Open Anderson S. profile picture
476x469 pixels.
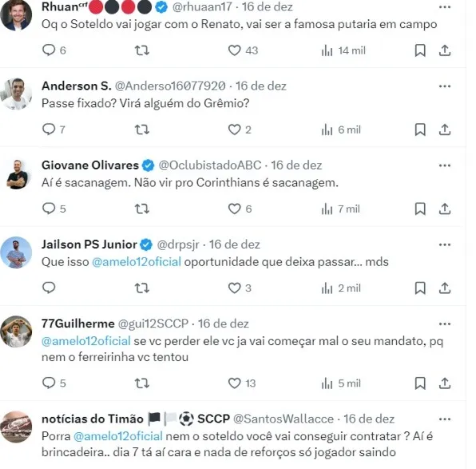coord(16,93)
